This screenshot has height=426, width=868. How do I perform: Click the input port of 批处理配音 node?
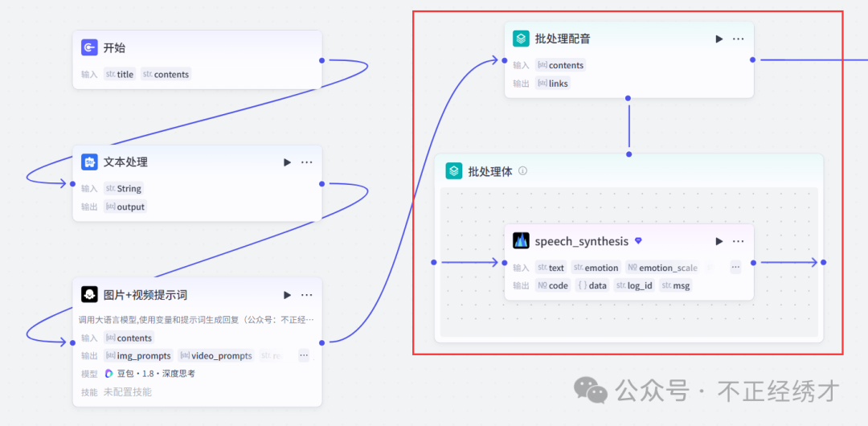[504, 59]
